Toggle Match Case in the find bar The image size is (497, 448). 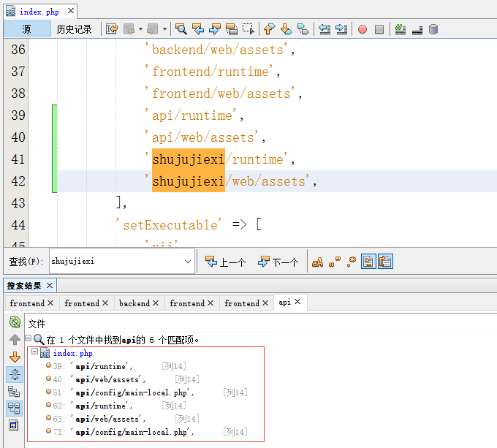point(317,262)
